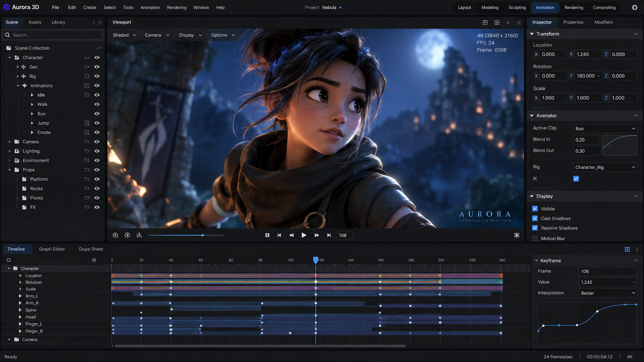Uncheck the IK checkbox
The height and width of the screenshot is (362, 644).
(x=576, y=178)
